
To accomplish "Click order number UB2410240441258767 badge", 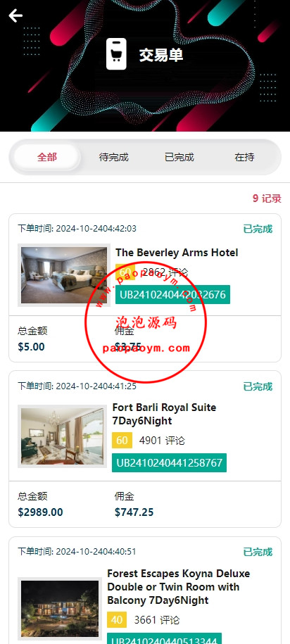I will click(169, 463).
